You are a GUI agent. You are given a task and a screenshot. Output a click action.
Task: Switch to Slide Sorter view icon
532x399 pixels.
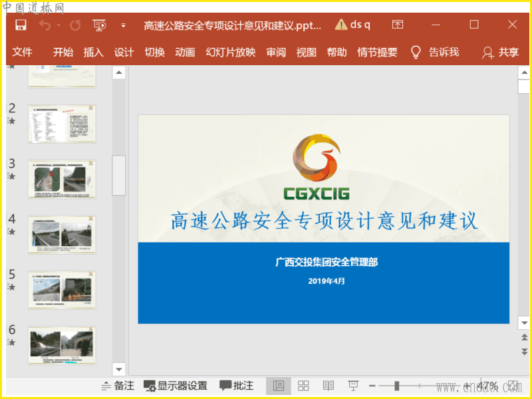303,386
